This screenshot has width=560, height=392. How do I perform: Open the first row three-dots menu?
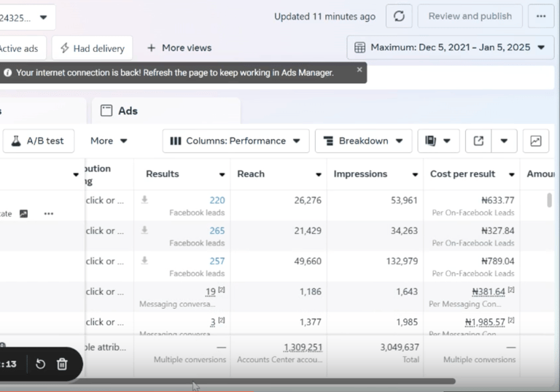(x=49, y=213)
